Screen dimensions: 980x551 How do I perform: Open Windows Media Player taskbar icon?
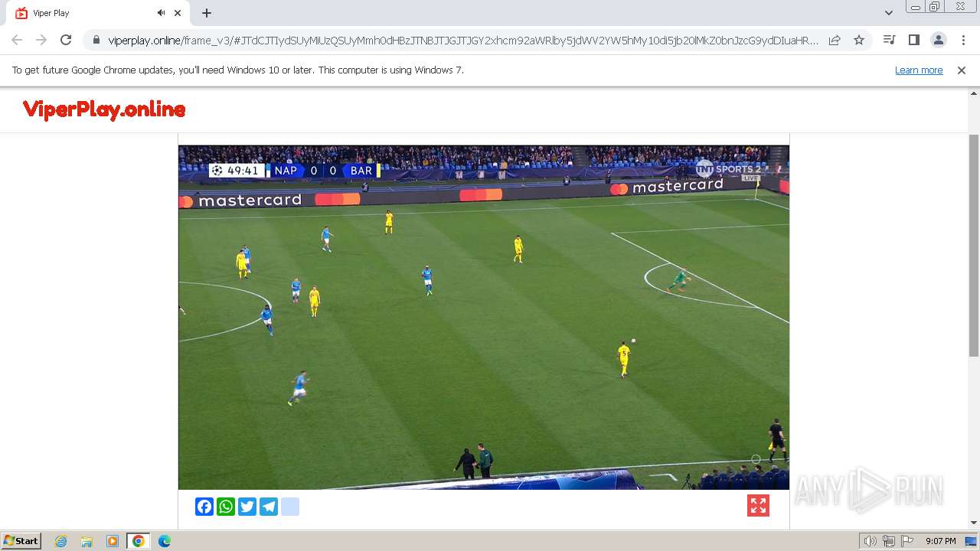coord(113,541)
